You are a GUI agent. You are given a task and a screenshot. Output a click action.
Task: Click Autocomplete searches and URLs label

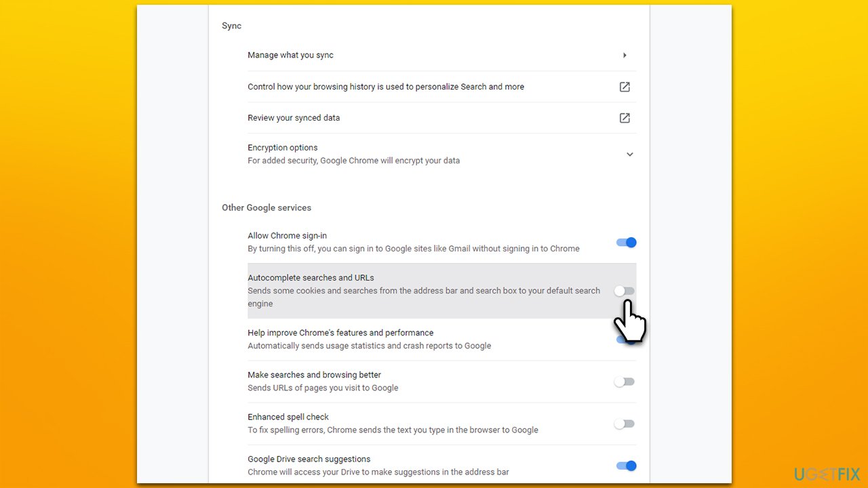[311, 278]
